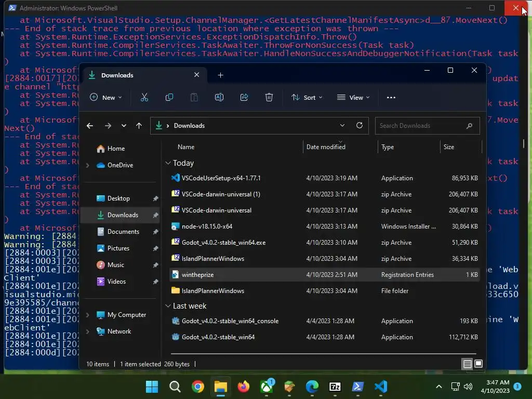This screenshot has height=399, width=532.
Task: Click the Cut scissors icon in the toolbar
Action: click(144, 97)
